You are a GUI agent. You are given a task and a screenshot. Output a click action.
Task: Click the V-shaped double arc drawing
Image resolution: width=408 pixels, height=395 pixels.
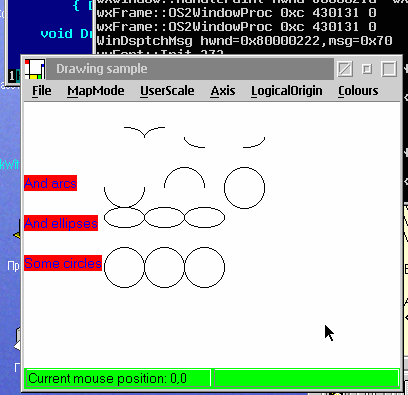[x=144, y=132]
